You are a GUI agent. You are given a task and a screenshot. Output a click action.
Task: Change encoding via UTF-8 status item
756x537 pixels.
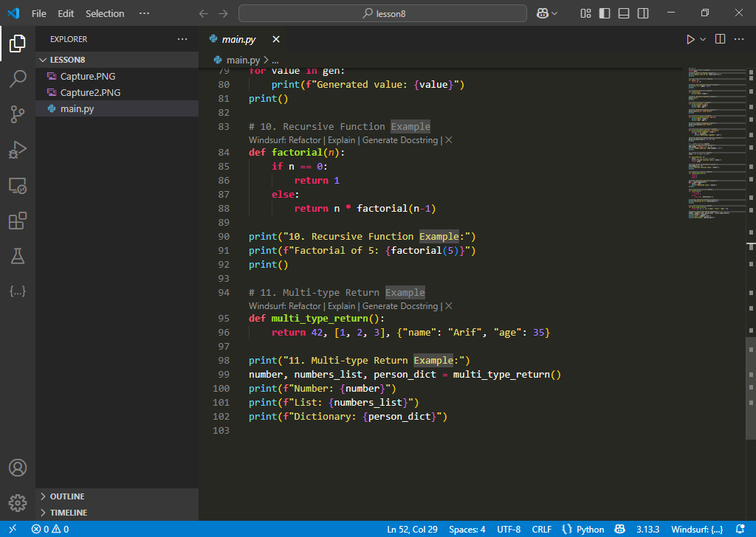pyautogui.click(x=509, y=530)
